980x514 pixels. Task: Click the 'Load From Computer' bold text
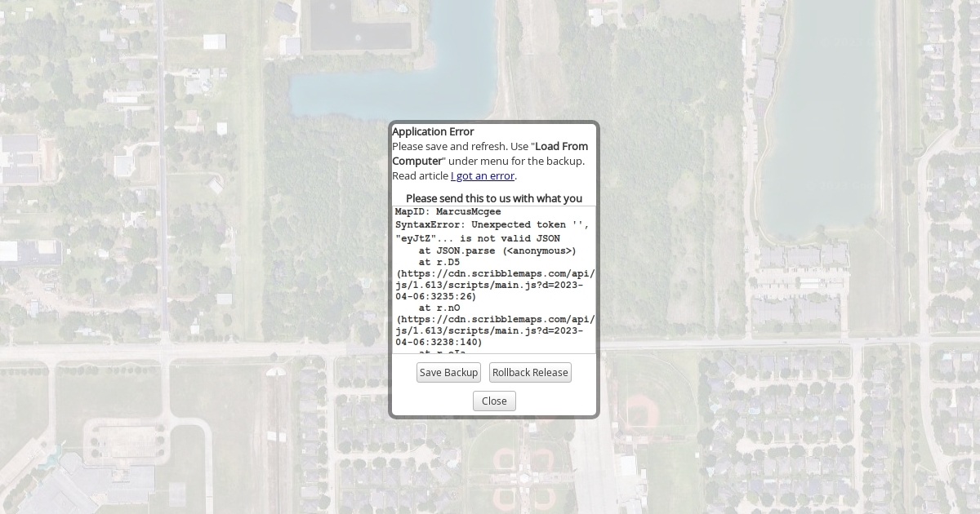point(490,153)
